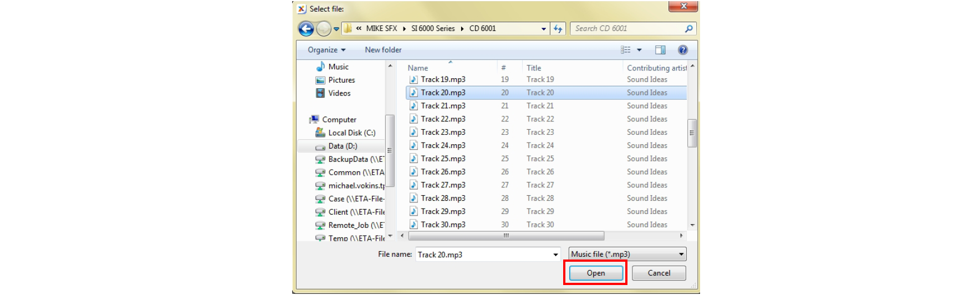Click the horizontal scrollbar of file list
Screen dimensions: 980x295
tap(506, 236)
